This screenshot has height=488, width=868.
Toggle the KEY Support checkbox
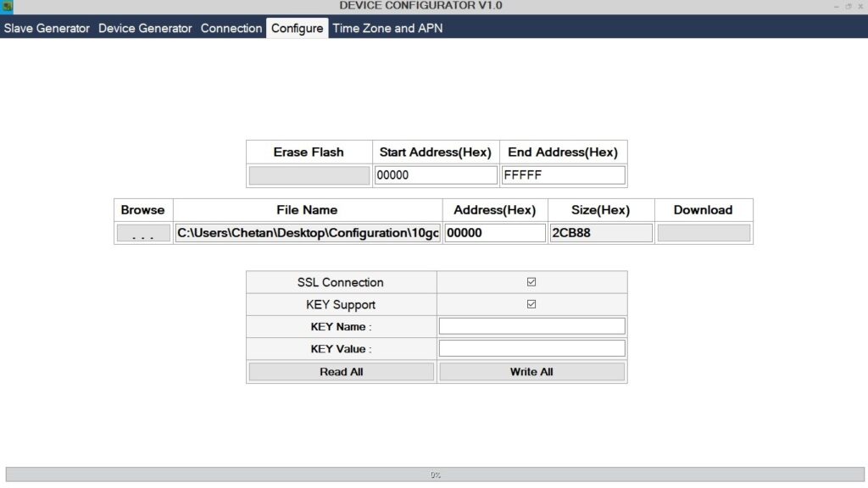(531, 304)
